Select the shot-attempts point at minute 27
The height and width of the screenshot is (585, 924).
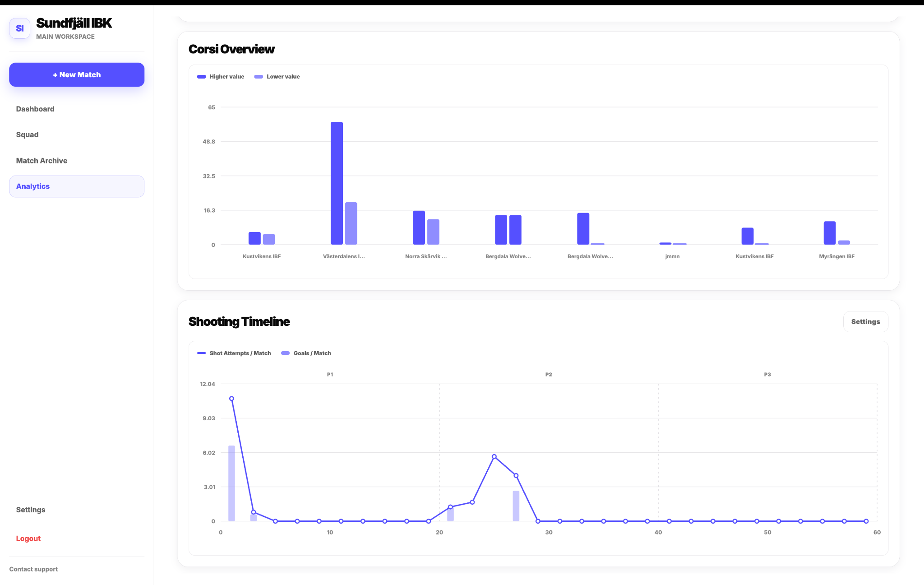[516, 476]
